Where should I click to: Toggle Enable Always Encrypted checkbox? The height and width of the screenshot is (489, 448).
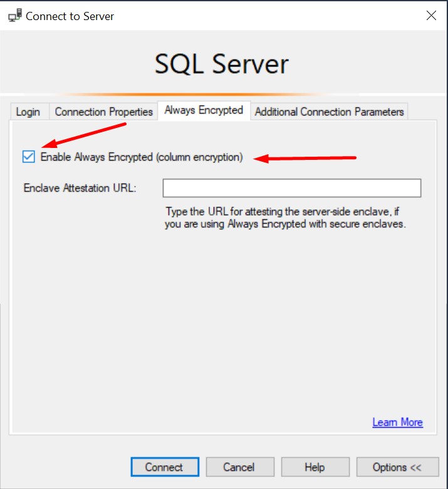pos(29,157)
